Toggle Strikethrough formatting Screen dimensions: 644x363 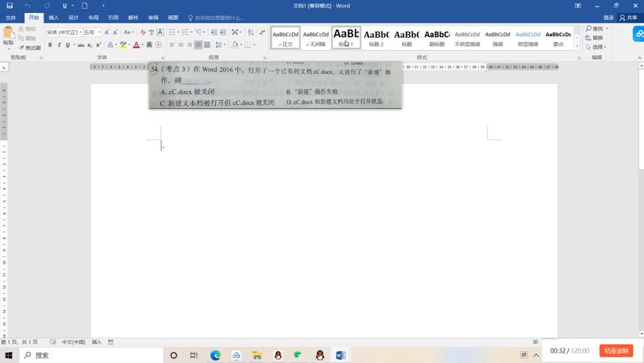point(81,45)
